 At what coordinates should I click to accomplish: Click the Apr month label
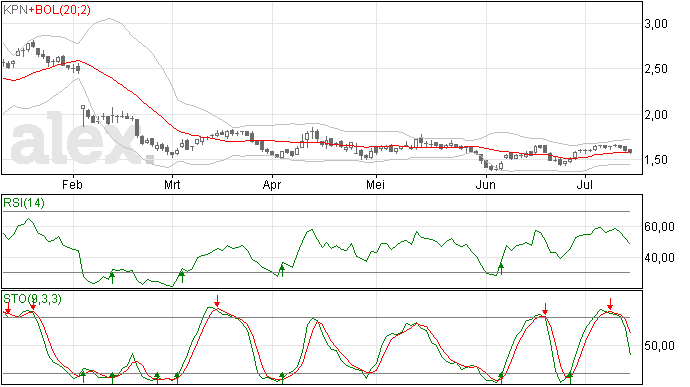point(272,185)
